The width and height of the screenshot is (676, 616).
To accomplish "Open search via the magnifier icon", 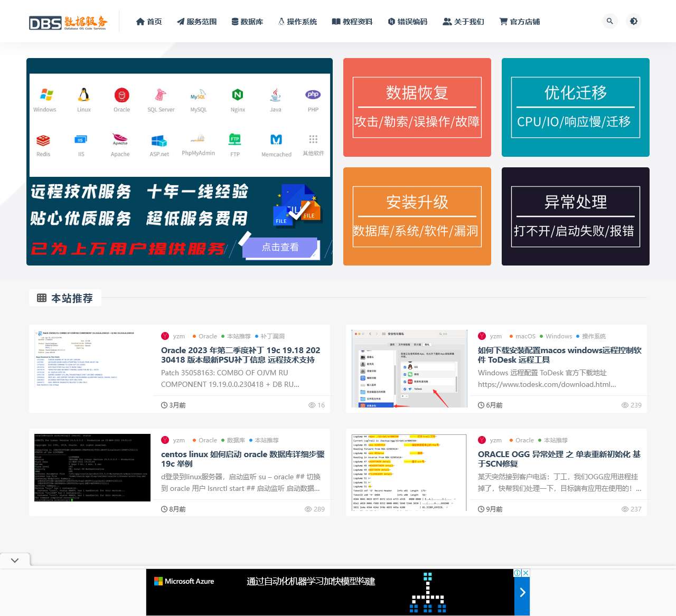I will (x=610, y=21).
